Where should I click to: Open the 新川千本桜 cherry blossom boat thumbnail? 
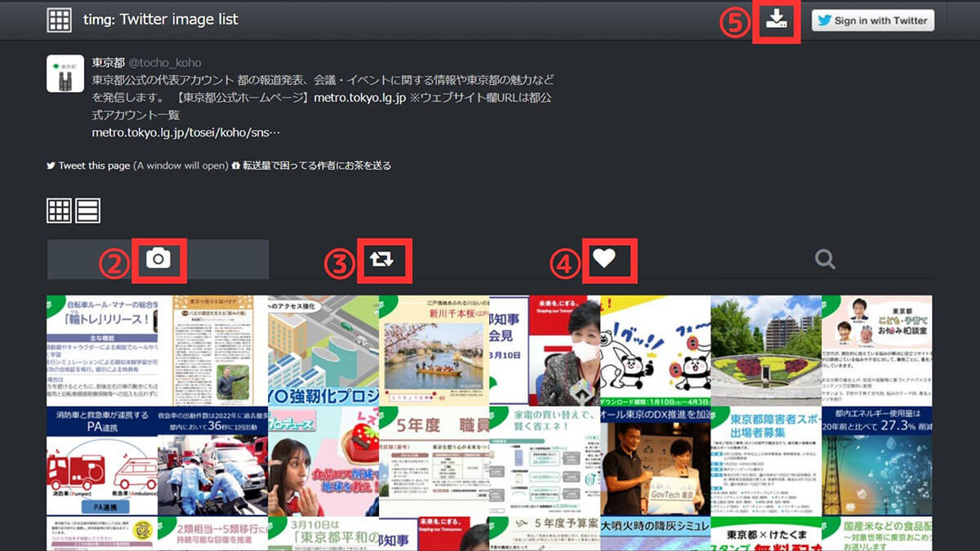click(x=434, y=350)
